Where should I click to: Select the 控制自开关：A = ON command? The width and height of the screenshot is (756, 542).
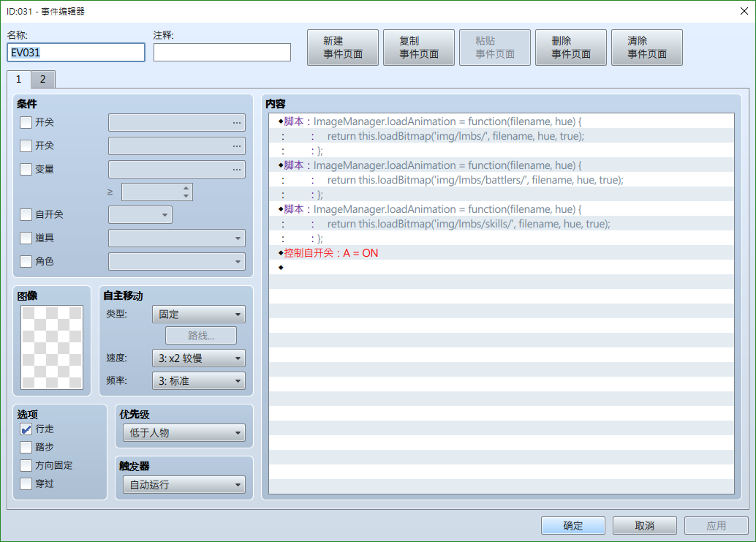click(x=502, y=253)
